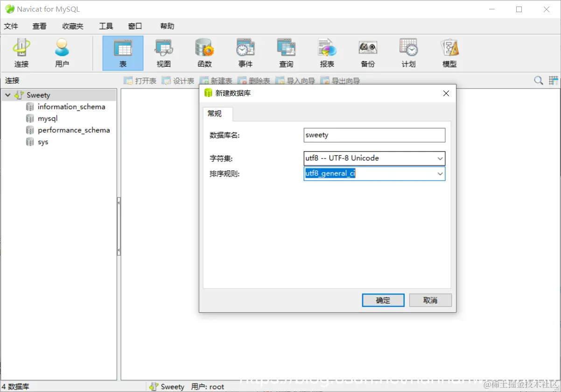The image size is (561, 392).
Task: Click the 确定 OK button
Action: click(383, 300)
